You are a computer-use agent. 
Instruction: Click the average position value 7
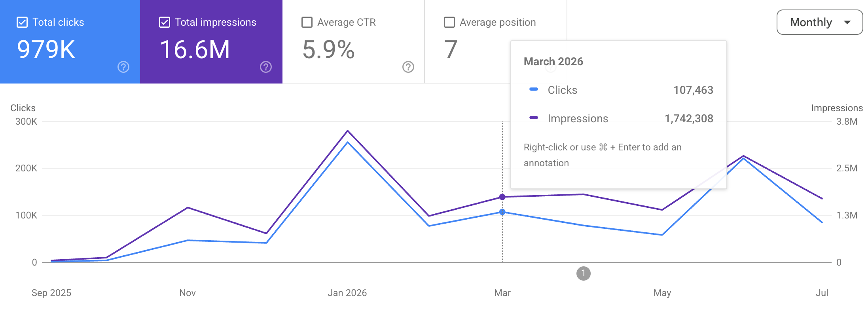(451, 49)
